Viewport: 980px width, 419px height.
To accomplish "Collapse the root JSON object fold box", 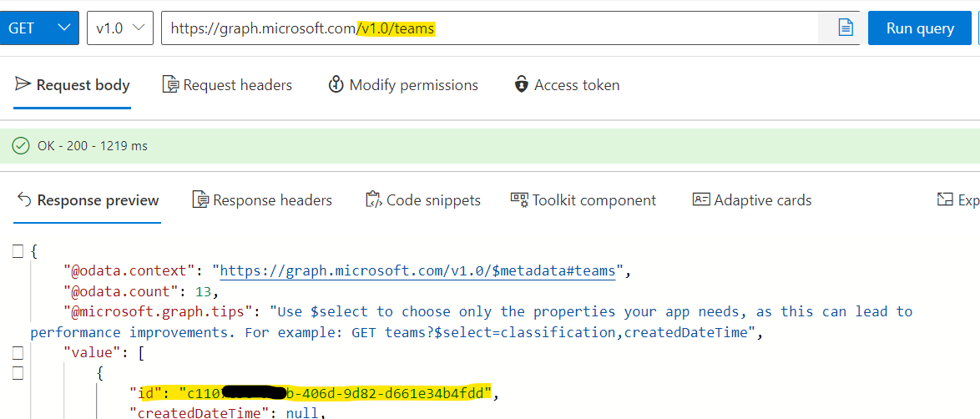I will pos(18,252).
